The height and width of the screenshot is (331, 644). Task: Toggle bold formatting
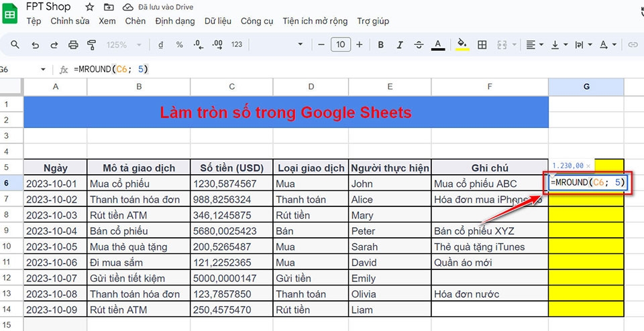(381, 45)
